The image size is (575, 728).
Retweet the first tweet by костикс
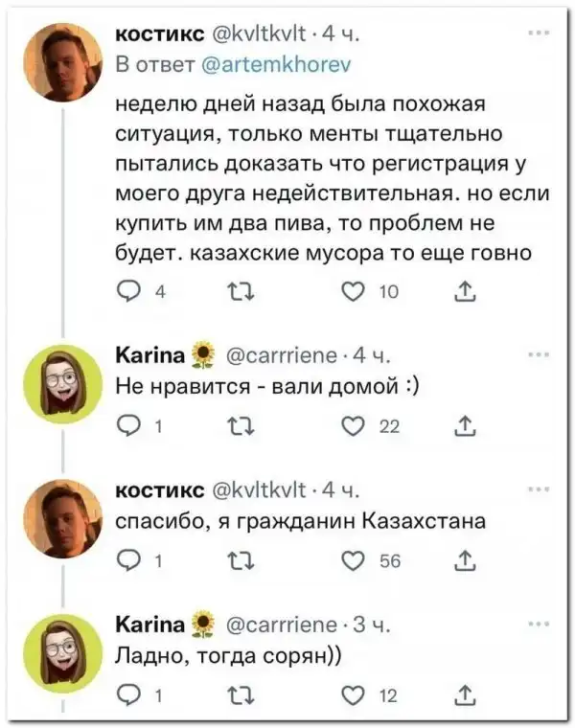[244, 293]
